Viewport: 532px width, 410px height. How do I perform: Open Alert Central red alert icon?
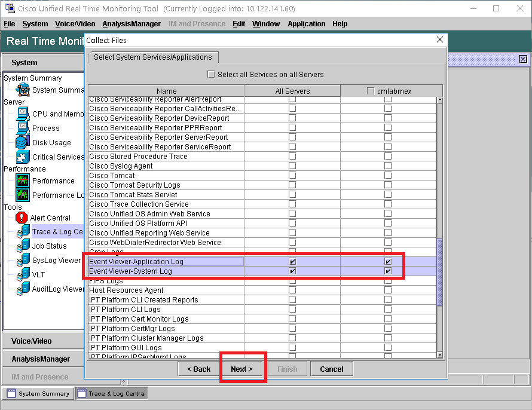(x=22, y=218)
